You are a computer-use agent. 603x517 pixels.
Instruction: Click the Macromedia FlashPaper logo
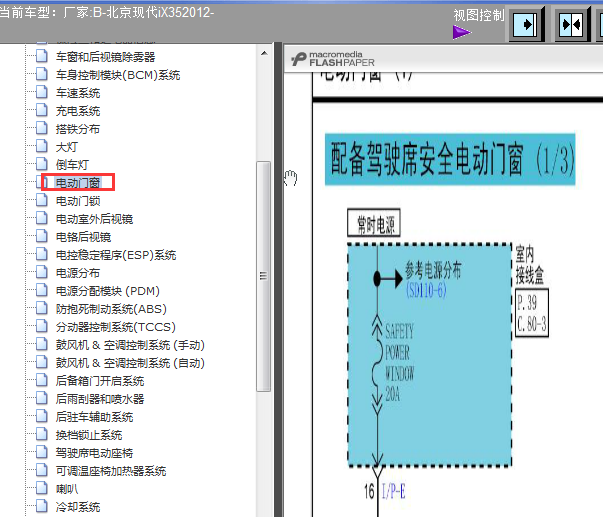click(x=333, y=59)
